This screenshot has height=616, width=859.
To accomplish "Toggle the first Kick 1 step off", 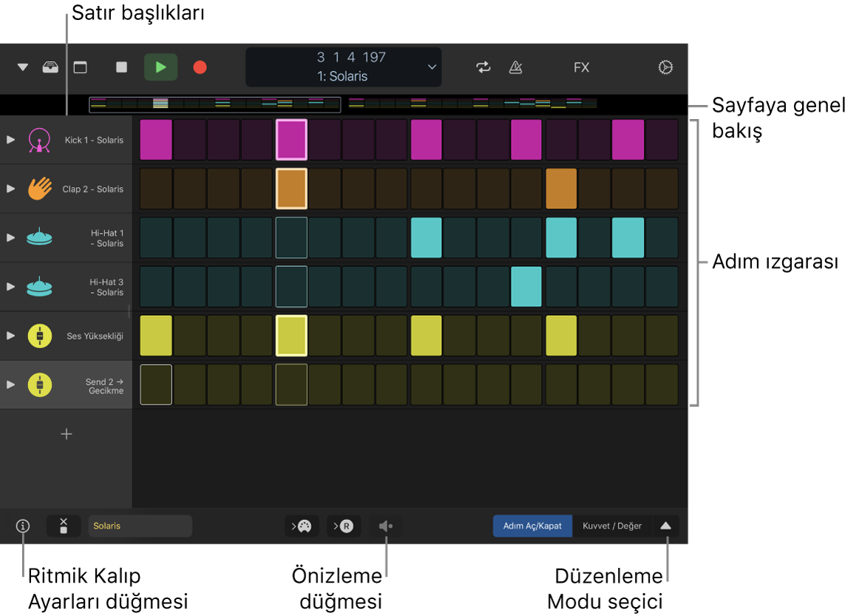I will (x=156, y=140).
